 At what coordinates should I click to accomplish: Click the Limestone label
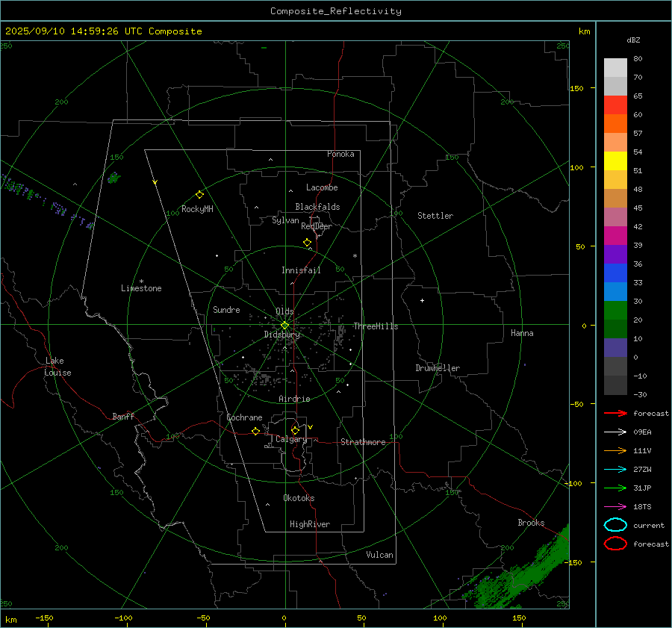pos(141,288)
